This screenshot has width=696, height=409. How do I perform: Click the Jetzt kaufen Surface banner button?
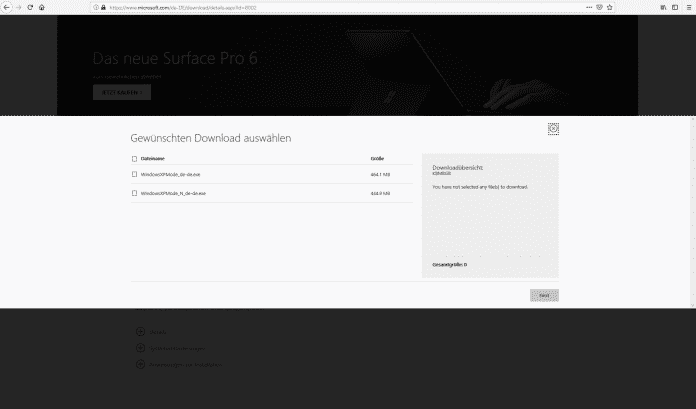coord(121,92)
